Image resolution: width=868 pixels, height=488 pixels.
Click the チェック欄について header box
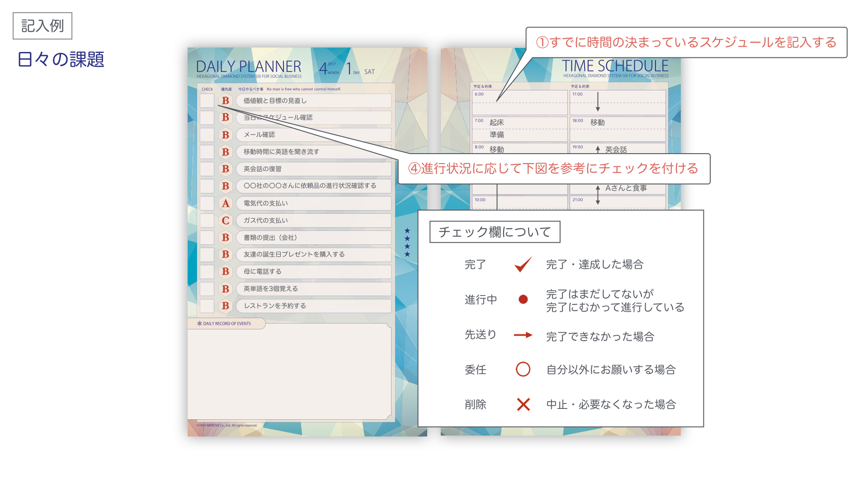(x=495, y=232)
